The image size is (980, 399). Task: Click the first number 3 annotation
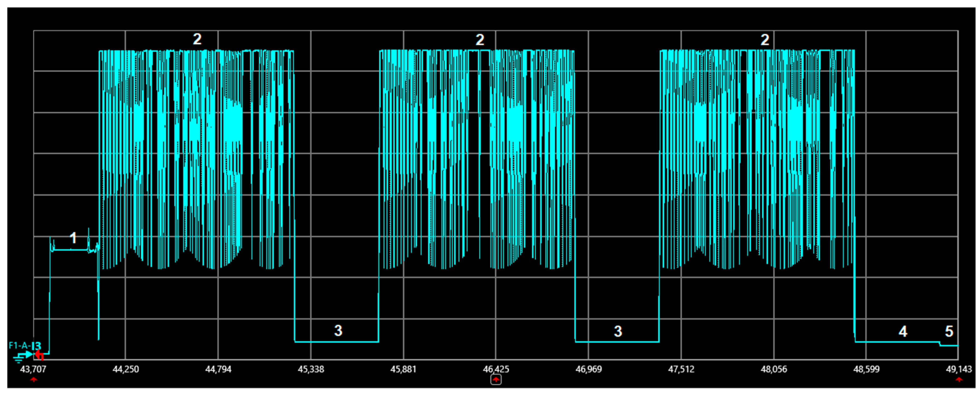pos(338,330)
